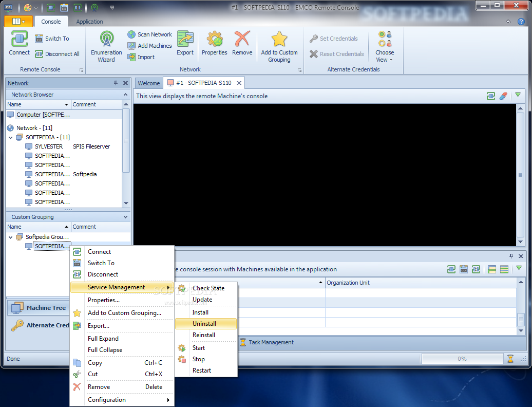Click Add Machines in the ribbon
The width and height of the screenshot is (532, 407).
[149, 46]
